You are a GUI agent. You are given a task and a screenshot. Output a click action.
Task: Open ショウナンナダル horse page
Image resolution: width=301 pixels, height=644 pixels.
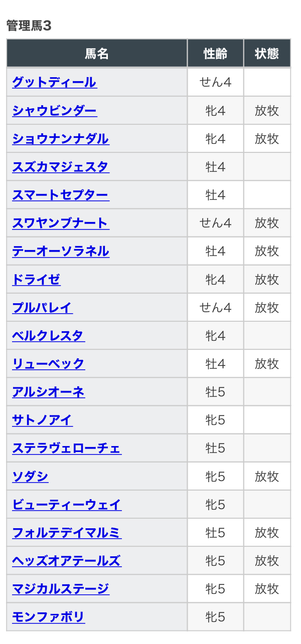tap(60, 138)
